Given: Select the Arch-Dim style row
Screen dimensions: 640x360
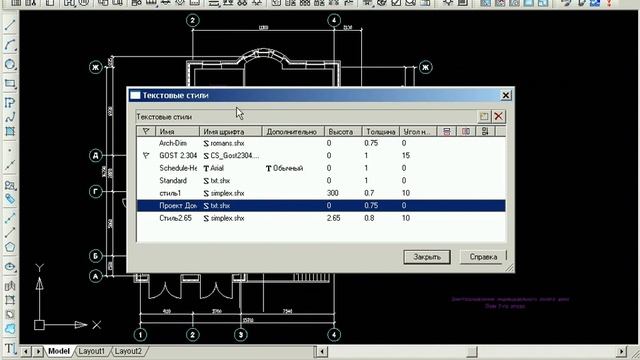Looking at the screenshot, I should coord(321,143).
